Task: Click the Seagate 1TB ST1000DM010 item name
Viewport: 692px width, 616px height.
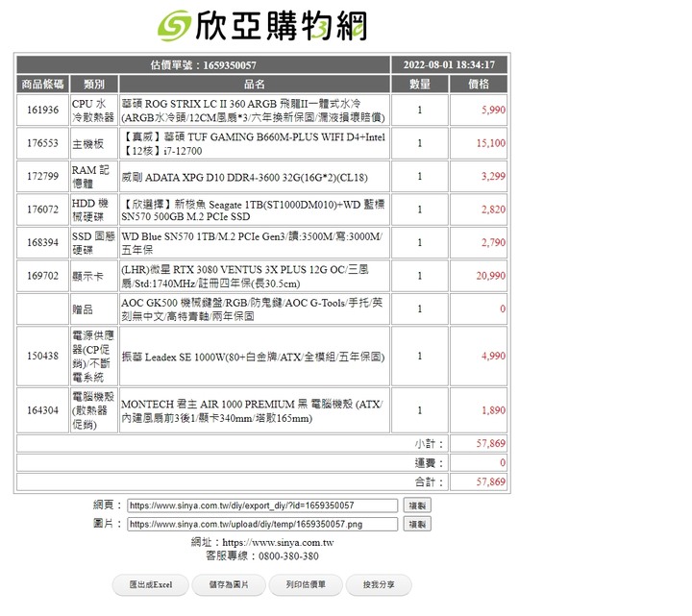Action: (253, 210)
